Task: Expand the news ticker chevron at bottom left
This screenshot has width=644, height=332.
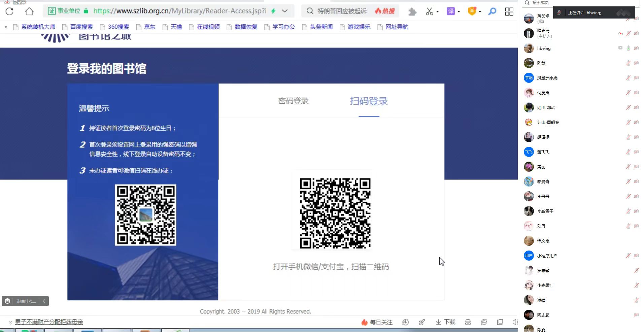Action: pos(10,322)
